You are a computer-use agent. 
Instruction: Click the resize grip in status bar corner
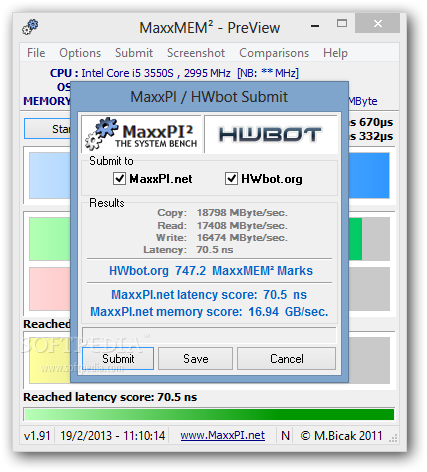click(x=393, y=438)
